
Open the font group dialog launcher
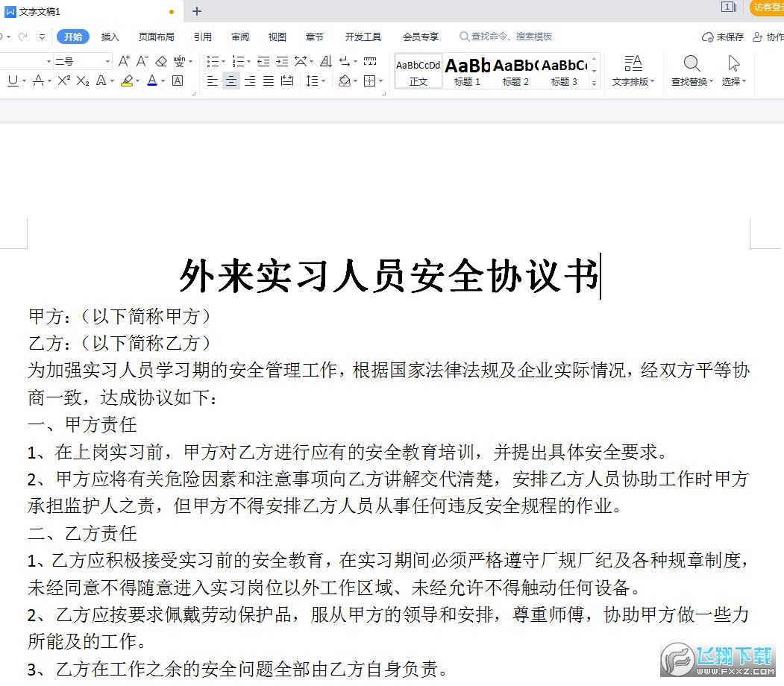(194, 93)
